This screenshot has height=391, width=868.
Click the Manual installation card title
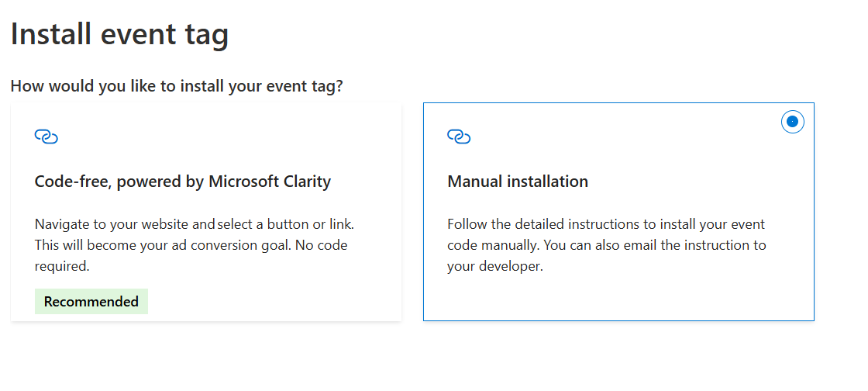pos(518,182)
